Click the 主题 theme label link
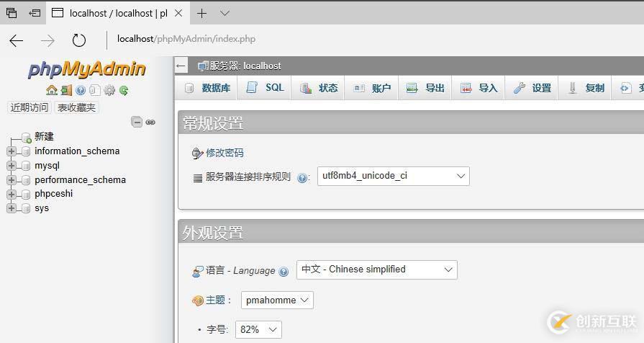Viewport: 644px width, 343px height. click(216, 300)
